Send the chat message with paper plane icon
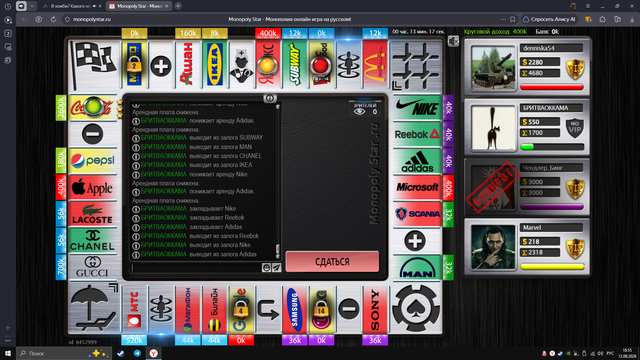The image size is (640, 360). [276, 268]
